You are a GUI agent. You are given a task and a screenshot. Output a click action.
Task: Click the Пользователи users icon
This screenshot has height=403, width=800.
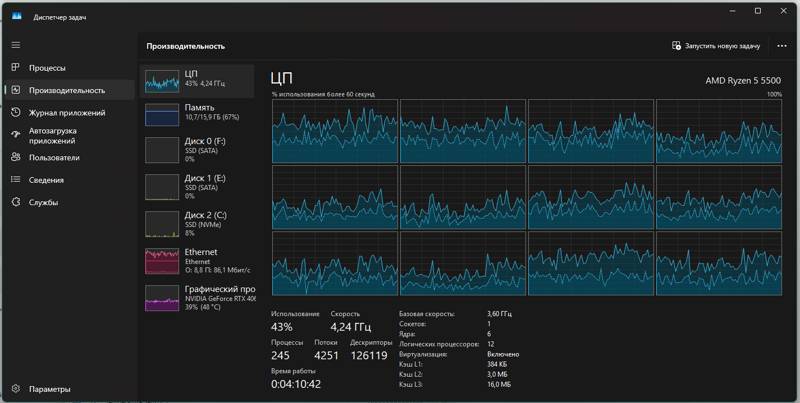16,158
